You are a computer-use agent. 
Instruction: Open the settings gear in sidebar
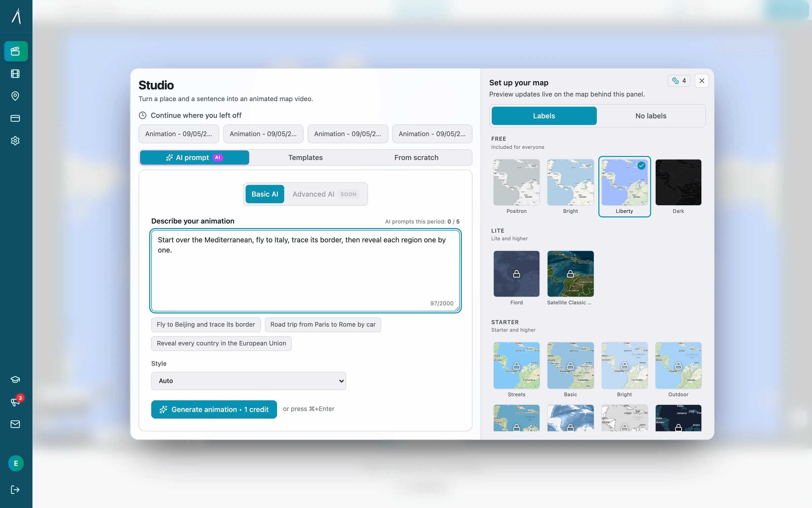[15, 141]
